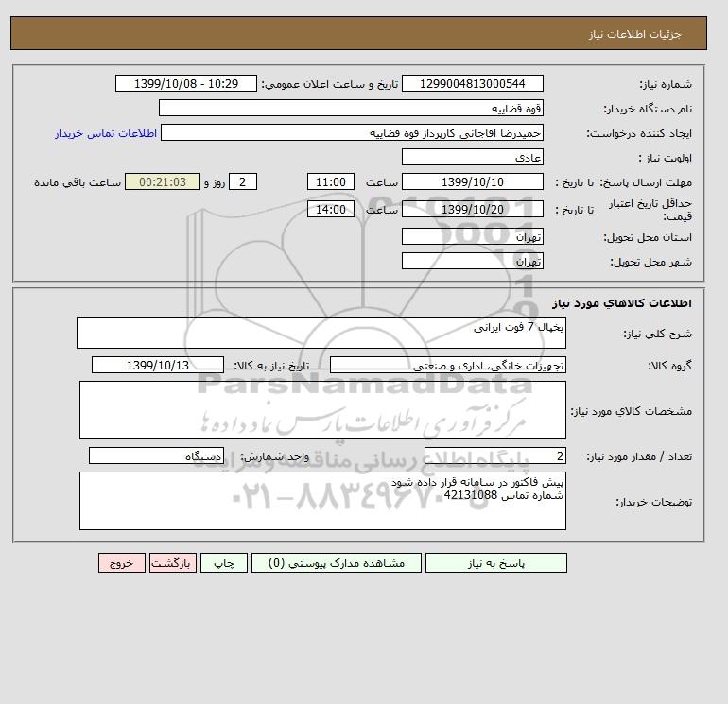Click the empty مشخصات کالای مورد نیاز box
728x704 pixels.
click(322, 410)
